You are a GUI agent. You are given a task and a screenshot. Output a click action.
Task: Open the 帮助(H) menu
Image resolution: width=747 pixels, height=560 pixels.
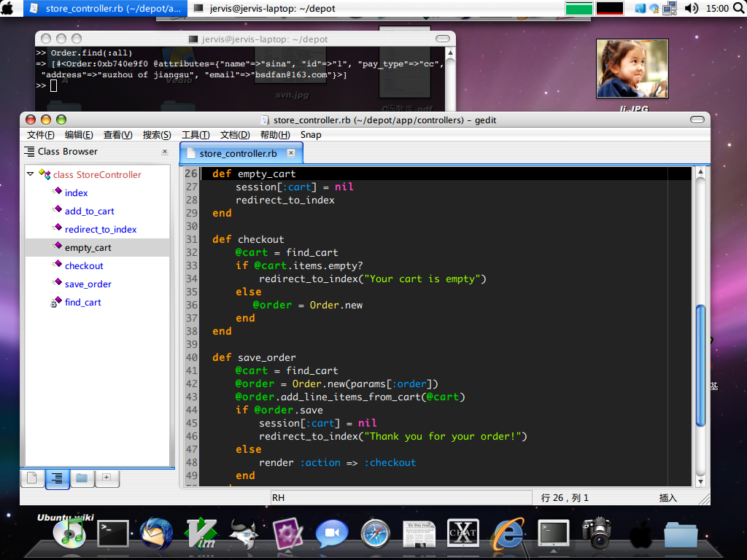275,135
